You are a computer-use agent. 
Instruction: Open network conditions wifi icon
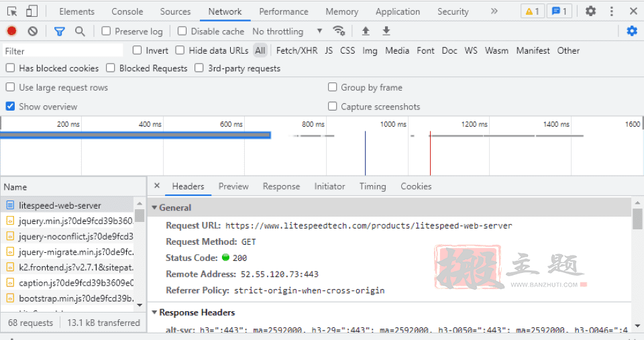339,31
